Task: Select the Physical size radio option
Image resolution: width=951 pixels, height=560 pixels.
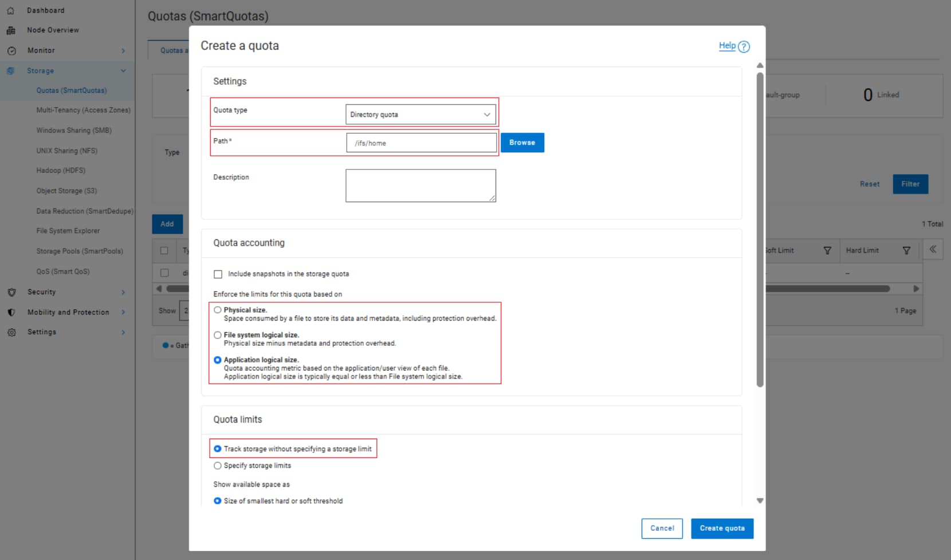Action: tap(218, 310)
